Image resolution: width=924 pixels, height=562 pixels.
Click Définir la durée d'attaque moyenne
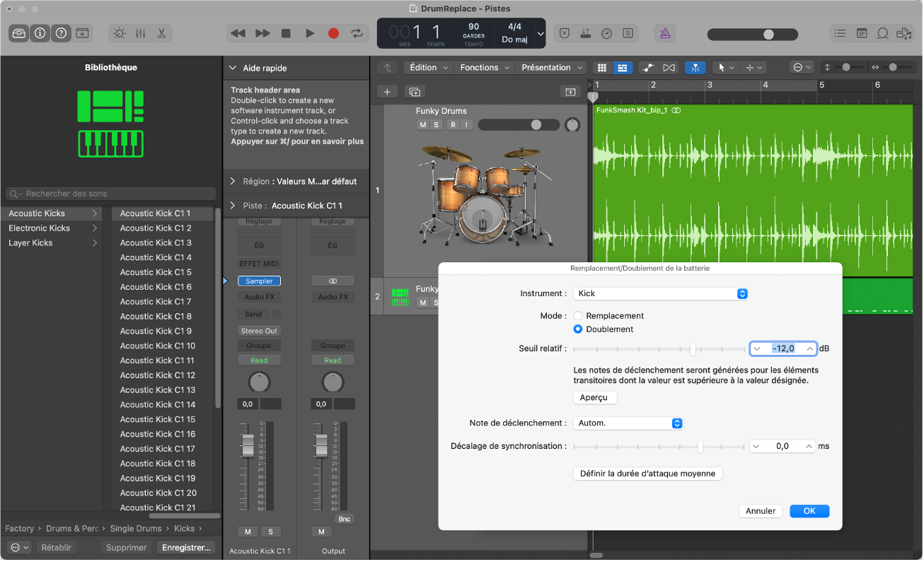647,474
